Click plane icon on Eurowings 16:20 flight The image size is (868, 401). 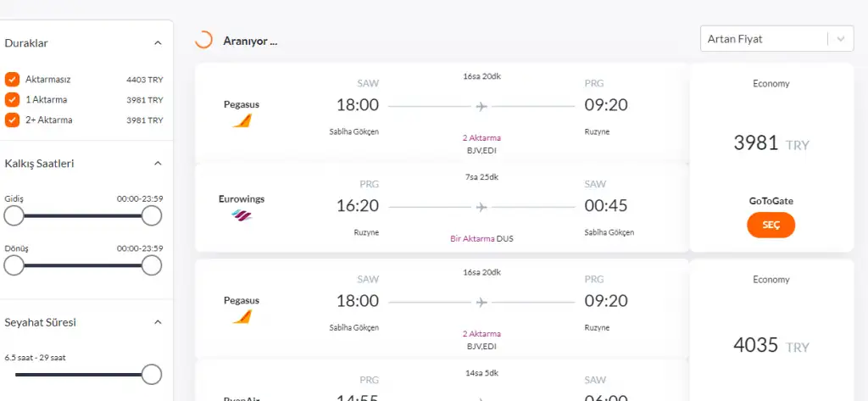point(481,206)
